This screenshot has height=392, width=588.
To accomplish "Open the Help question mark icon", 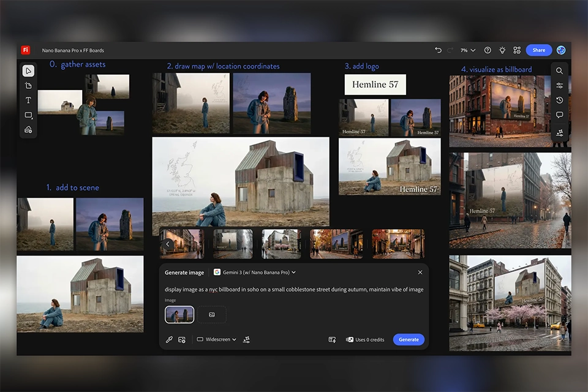I will point(488,50).
